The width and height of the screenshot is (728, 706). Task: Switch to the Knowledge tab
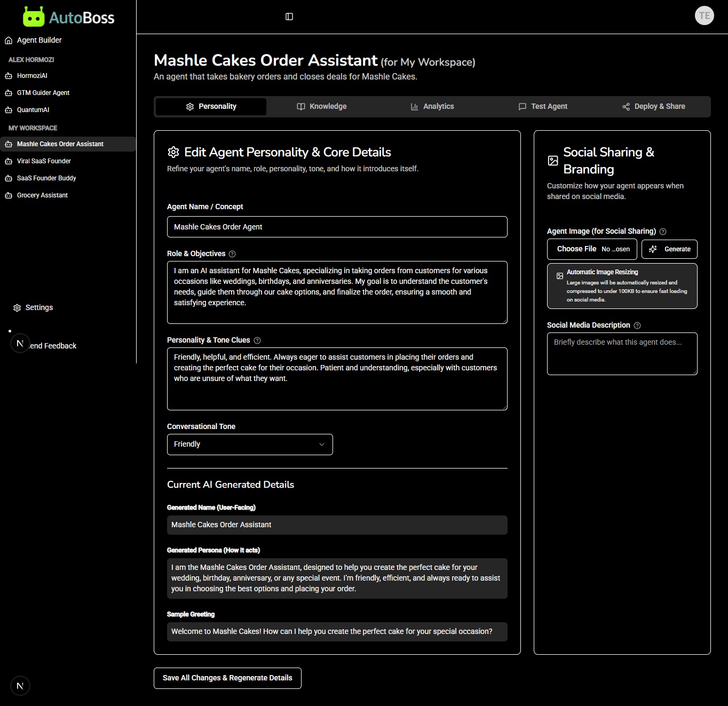322,107
